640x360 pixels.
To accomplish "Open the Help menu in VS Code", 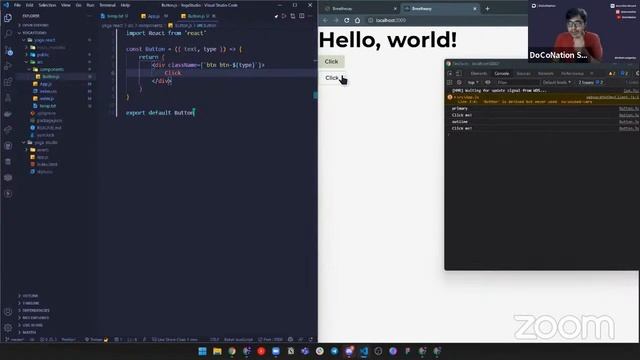I will (125, 5).
